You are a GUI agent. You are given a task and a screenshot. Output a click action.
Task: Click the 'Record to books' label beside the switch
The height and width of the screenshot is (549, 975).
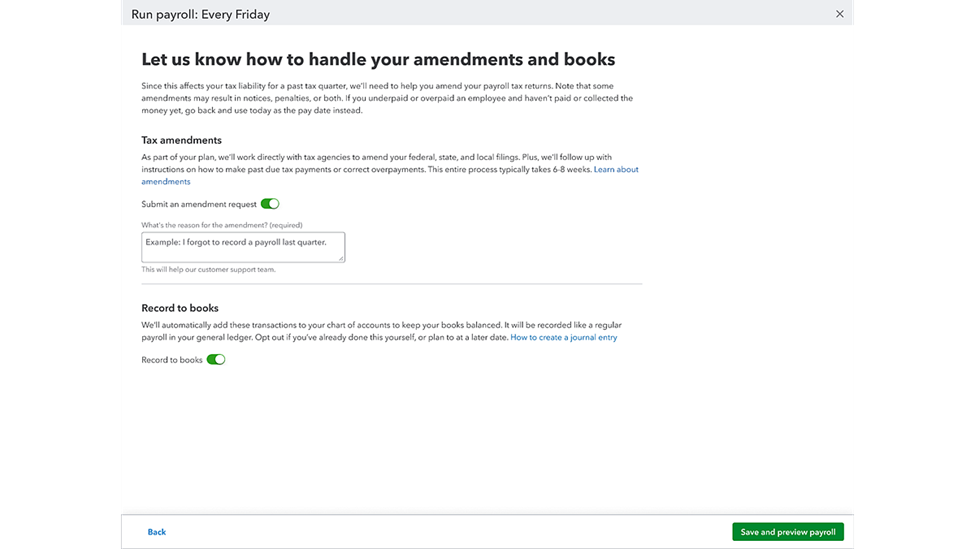(x=172, y=360)
